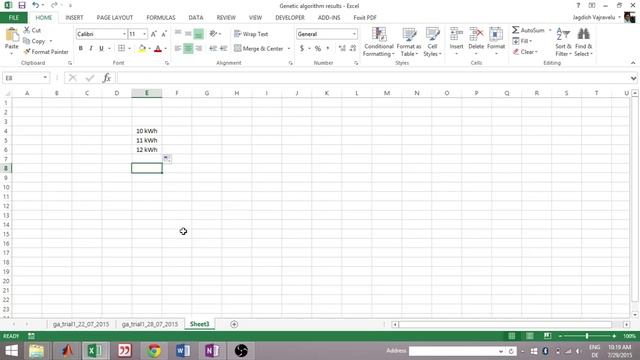
Task: Increase font size with the large A icon
Action: [153, 34]
